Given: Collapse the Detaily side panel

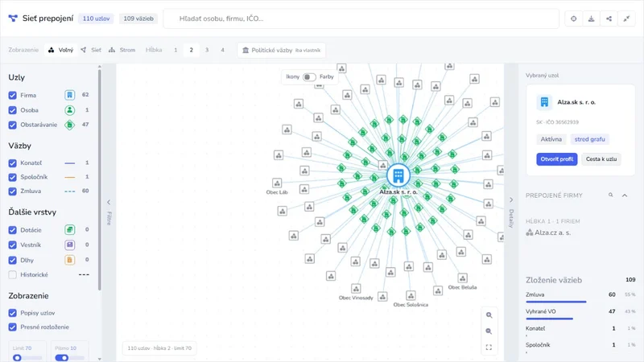Looking at the screenshot, I should [x=511, y=200].
